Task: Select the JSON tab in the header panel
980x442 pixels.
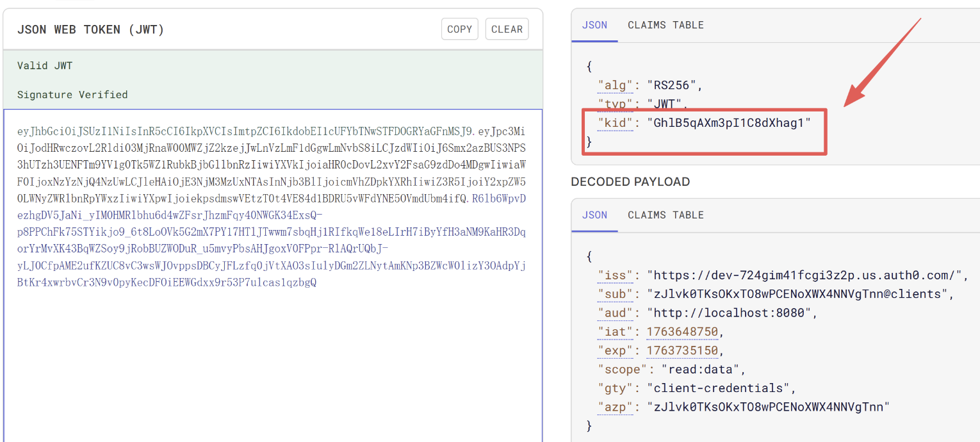Action: click(x=594, y=25)
